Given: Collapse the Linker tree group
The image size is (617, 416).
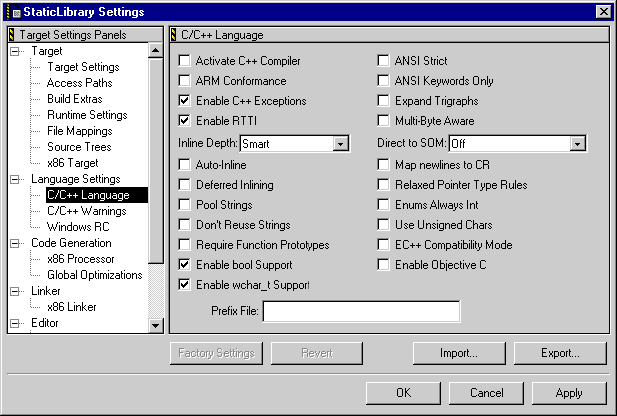Looking at the screenshot, I should 15,291.
